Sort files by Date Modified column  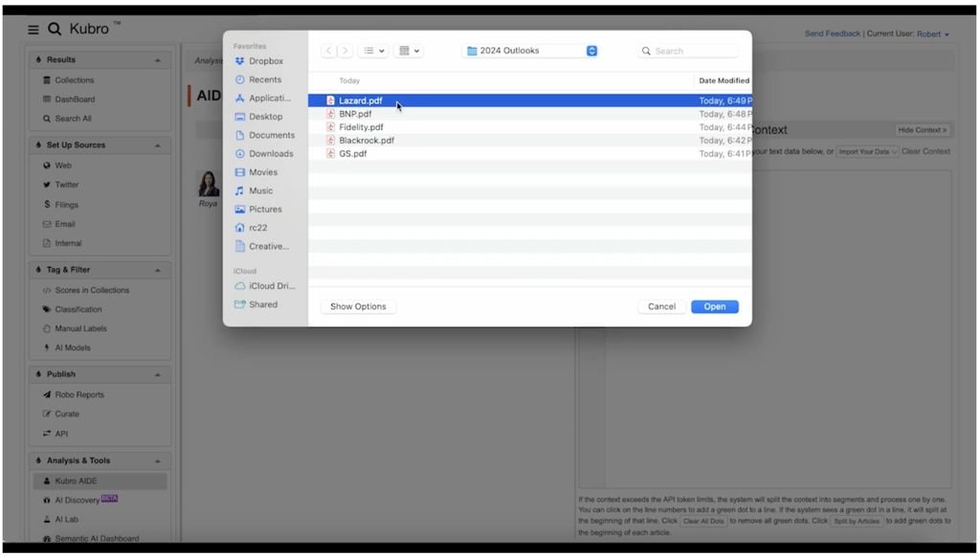point(724,80)
